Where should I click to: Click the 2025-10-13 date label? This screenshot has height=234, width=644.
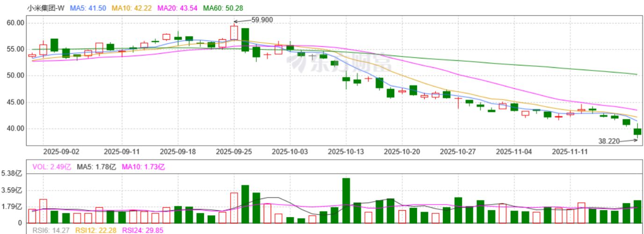click(x=346, y=152)
